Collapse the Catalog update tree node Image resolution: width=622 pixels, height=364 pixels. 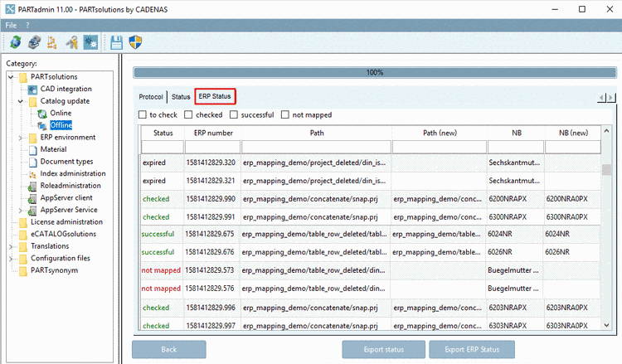click(21, 101)
